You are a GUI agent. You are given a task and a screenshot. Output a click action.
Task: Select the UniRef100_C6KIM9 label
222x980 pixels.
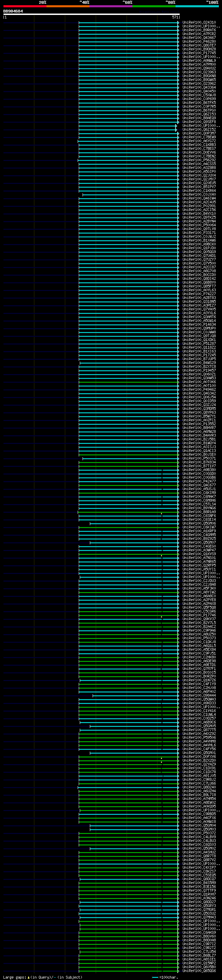(199, 493)
